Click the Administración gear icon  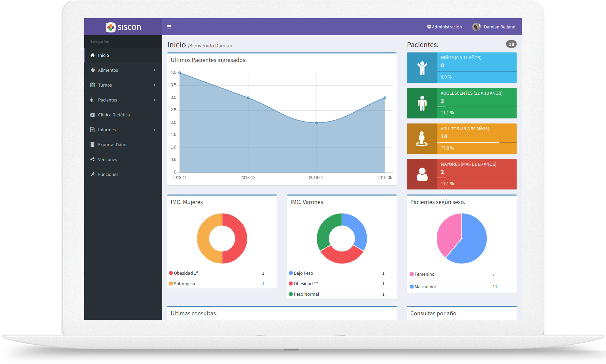coord(429,27)
